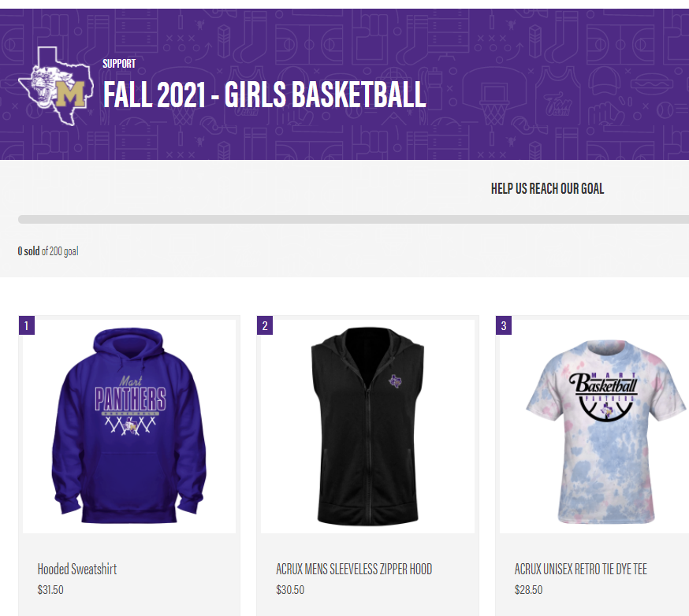Viewport: 689px width, 616px height.
Task: Select the number 1 product badge
Action: pos(26,325)
